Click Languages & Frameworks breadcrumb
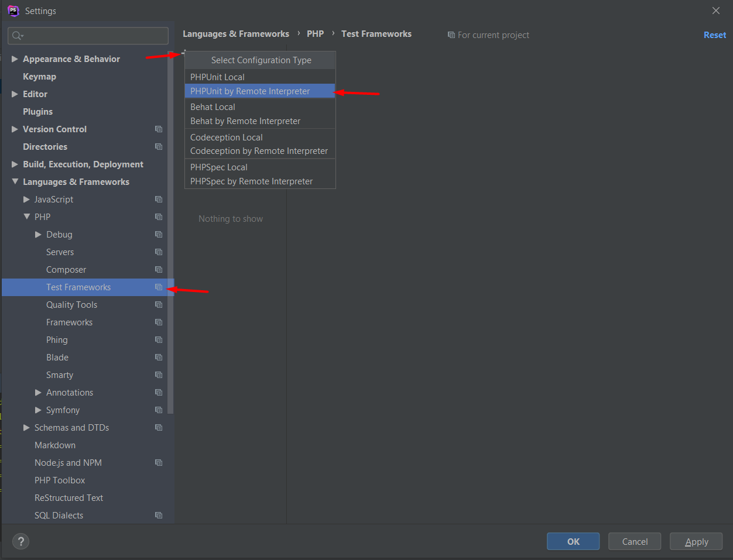The image size is (733, 560). coord(236,34)
